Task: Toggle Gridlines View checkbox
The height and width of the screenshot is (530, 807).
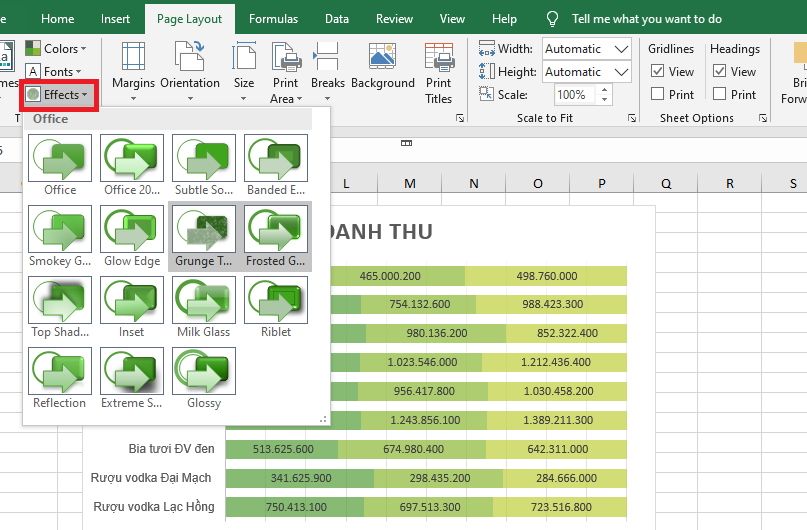Action: 658,71
